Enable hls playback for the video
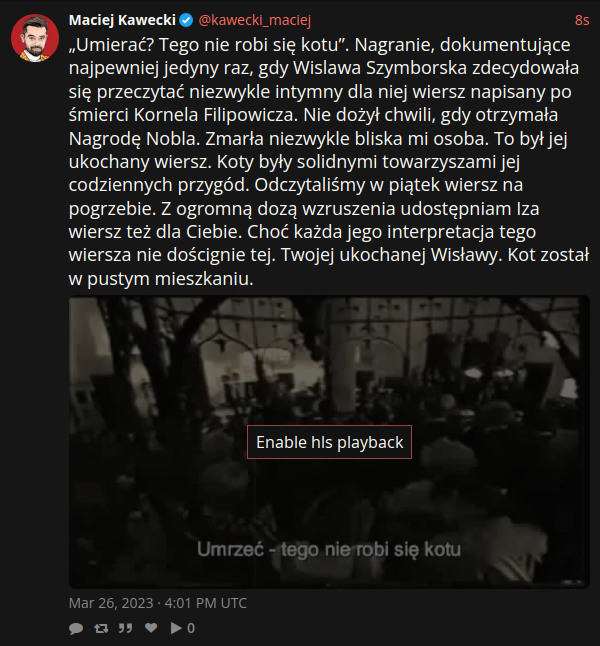Viewport: 600px width, 646px height. [329, 442]
